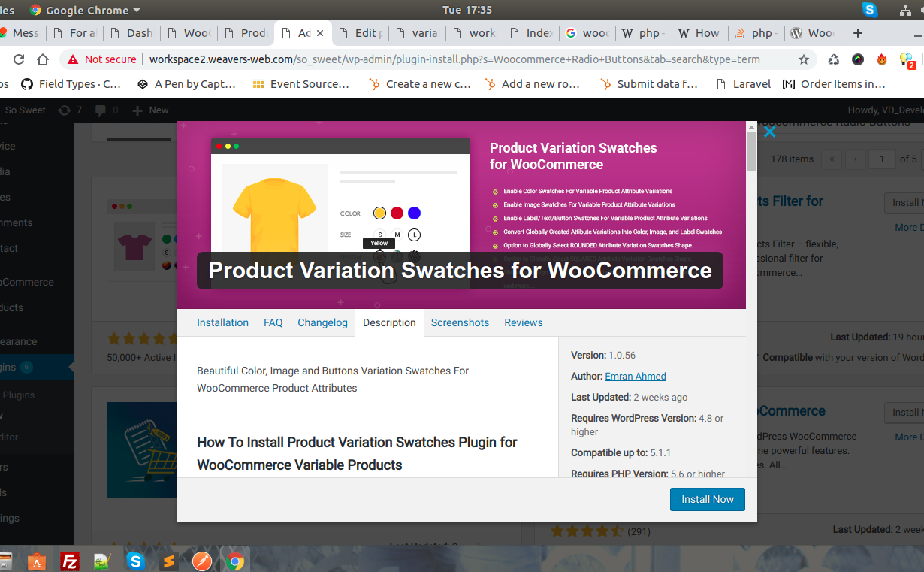The image size is (924, 572).
Task: Close the plugin details modal
Action: 769,132
